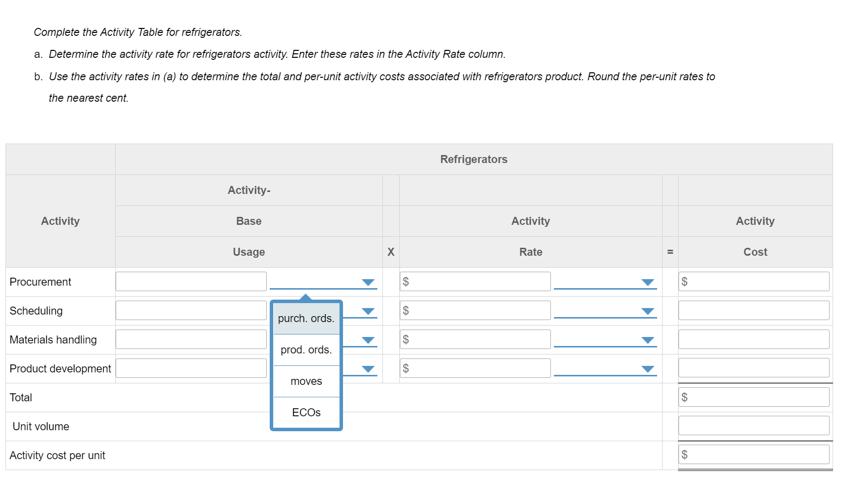Expand Scheduling activity-base unit dropdown arrow

pyautogui.click(x=368, y=311)
